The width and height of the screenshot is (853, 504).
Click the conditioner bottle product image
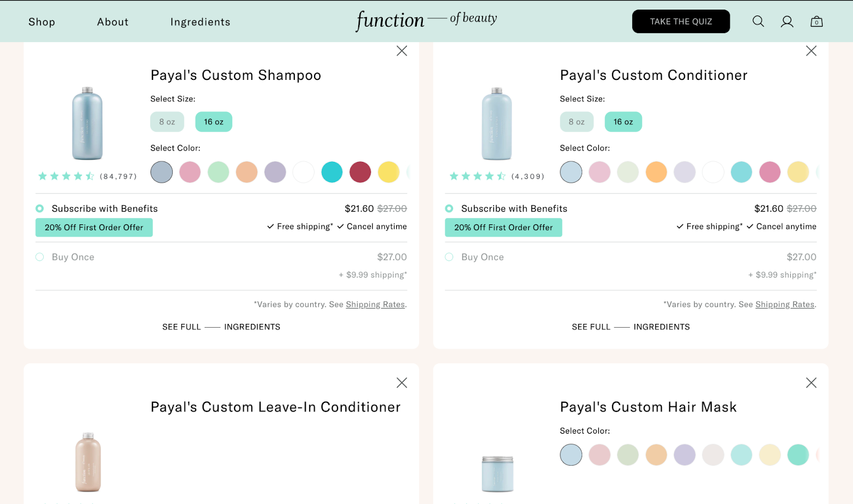pyautogui.click(x=497, y=124)
